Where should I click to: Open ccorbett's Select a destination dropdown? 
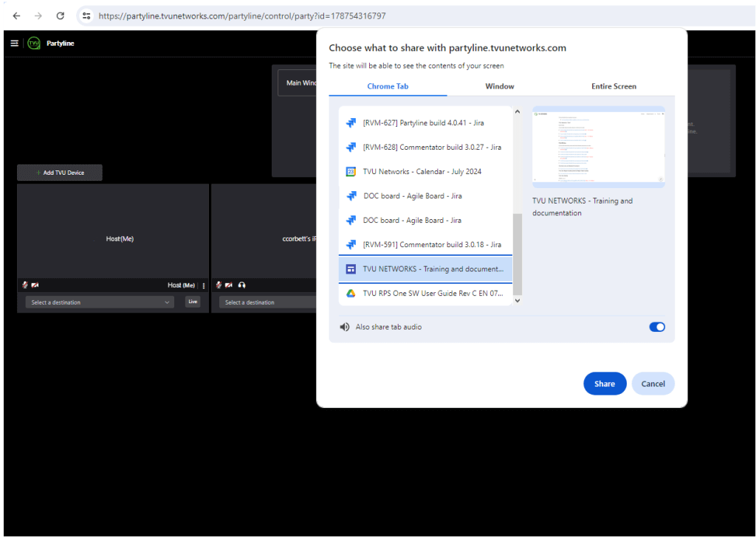[x=268, y=302]
